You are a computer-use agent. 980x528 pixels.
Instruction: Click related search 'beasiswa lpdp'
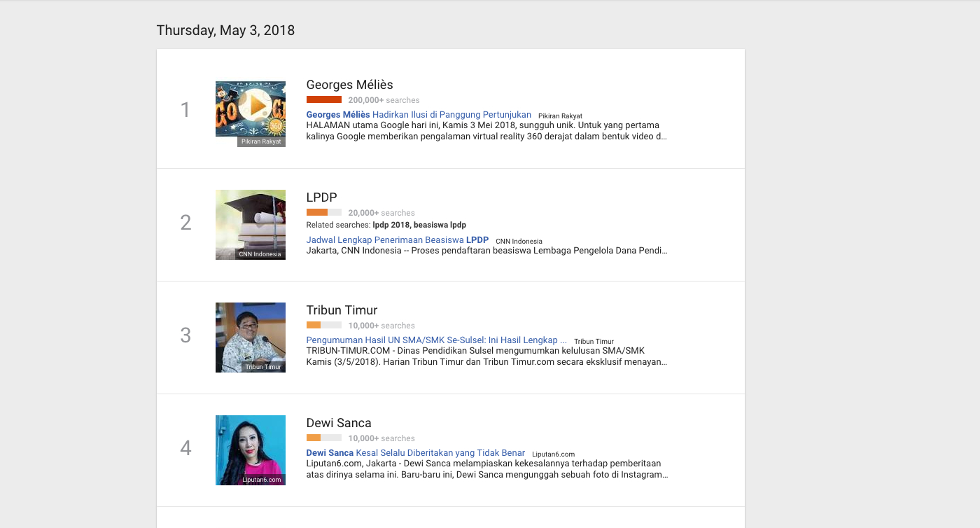click(440, 225)
